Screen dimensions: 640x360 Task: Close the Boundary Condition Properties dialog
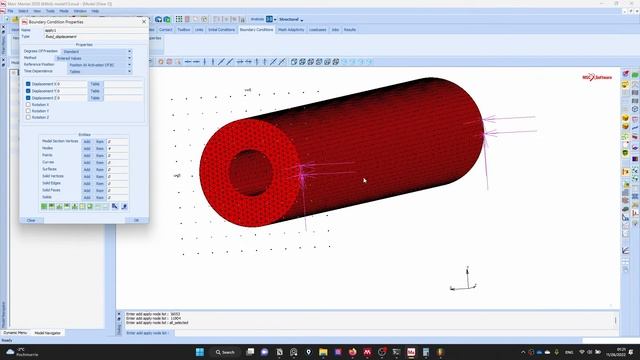[144, 22]
